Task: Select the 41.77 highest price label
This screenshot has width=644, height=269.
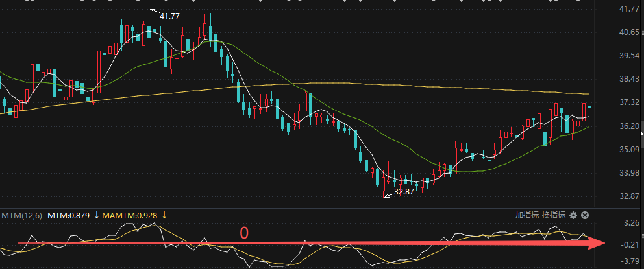Action: 169,15
